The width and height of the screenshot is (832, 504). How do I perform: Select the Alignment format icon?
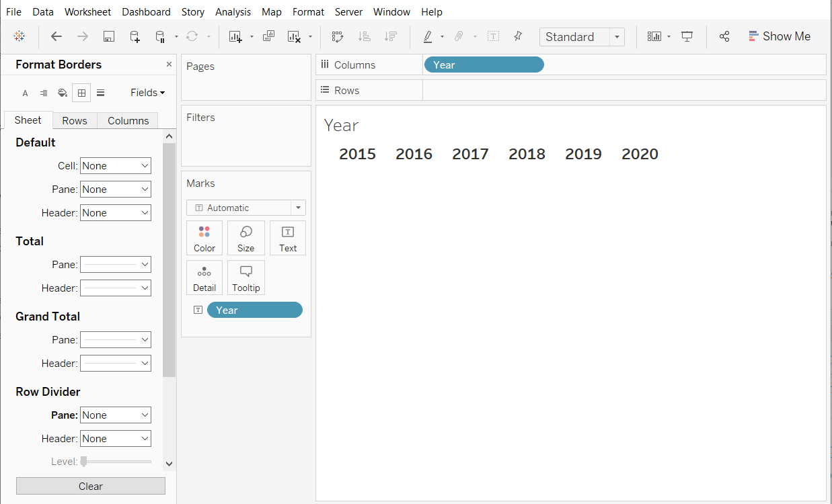44,93
